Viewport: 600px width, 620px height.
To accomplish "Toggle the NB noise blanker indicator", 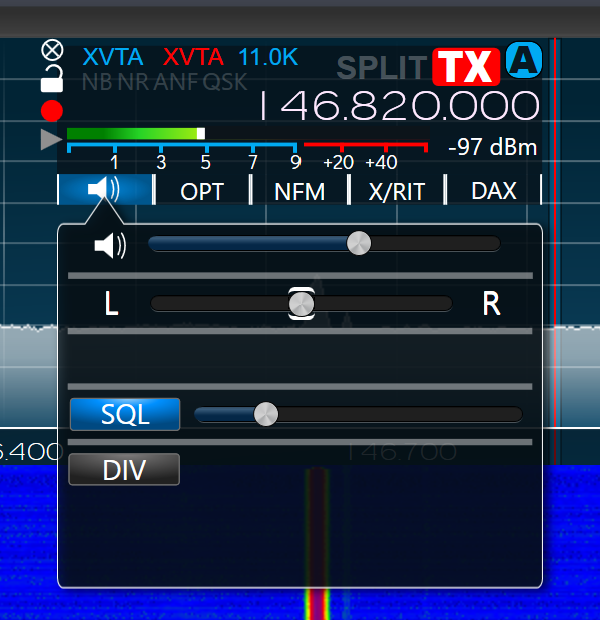I will (x=98, y=82).
